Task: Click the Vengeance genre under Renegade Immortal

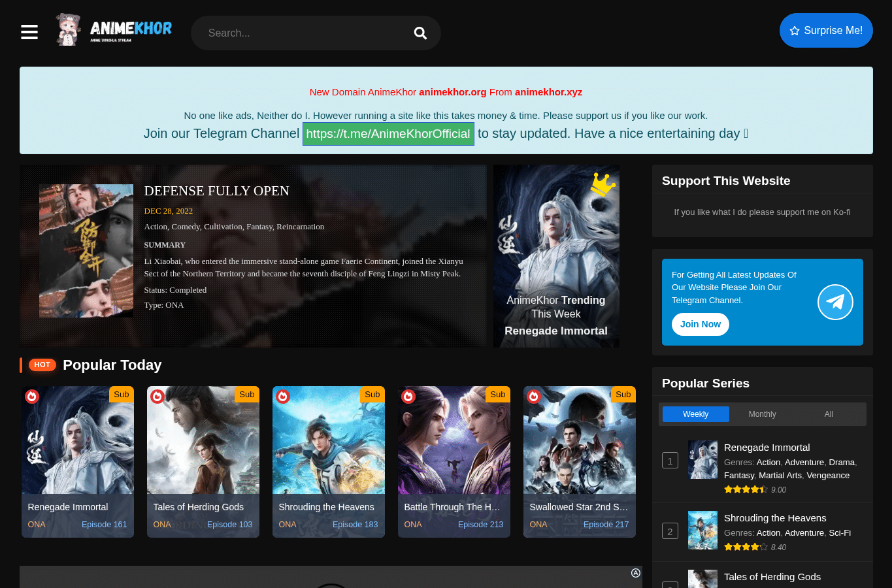Action: 828,476
